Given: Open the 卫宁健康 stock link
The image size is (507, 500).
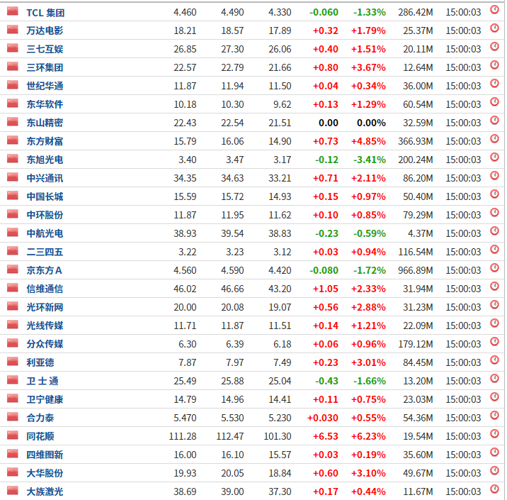Looking at the screenshot, I should [45, 400].
